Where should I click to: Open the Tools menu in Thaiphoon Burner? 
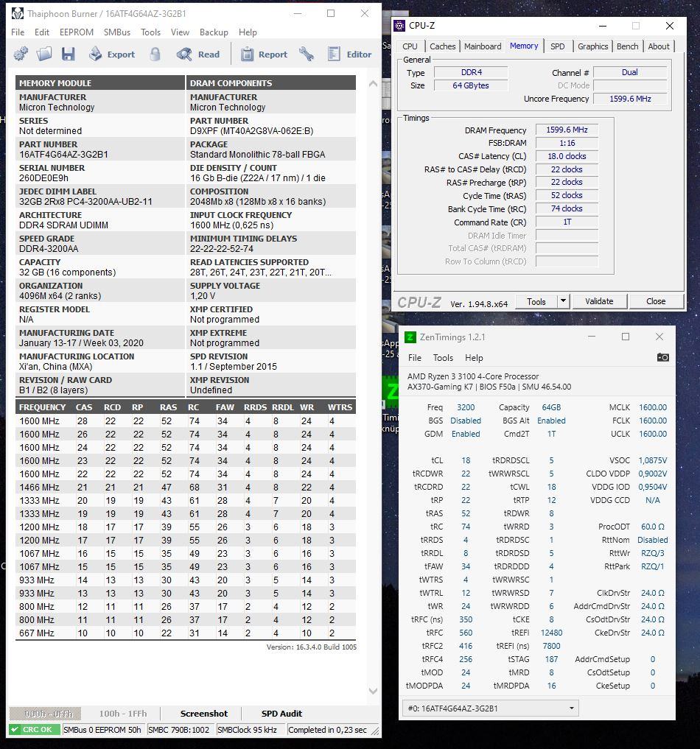pos(150,32)
